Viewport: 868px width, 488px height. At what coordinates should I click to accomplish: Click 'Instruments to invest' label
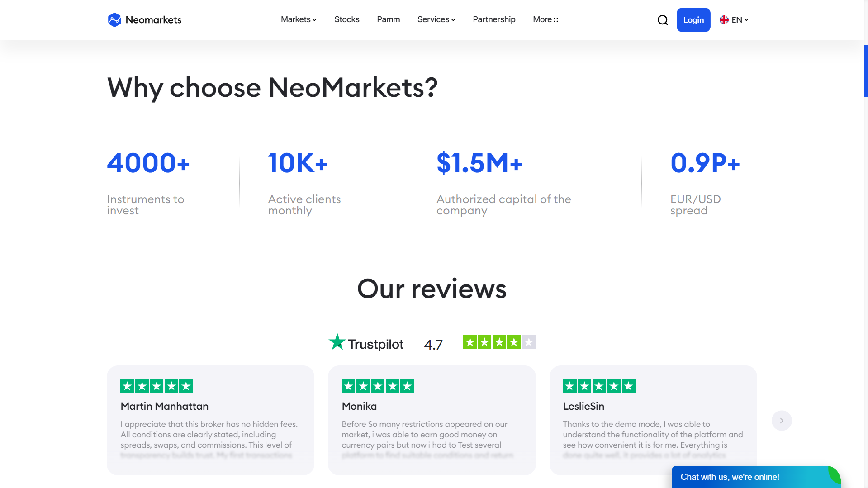pyautogui.click(x=146, y=205)
